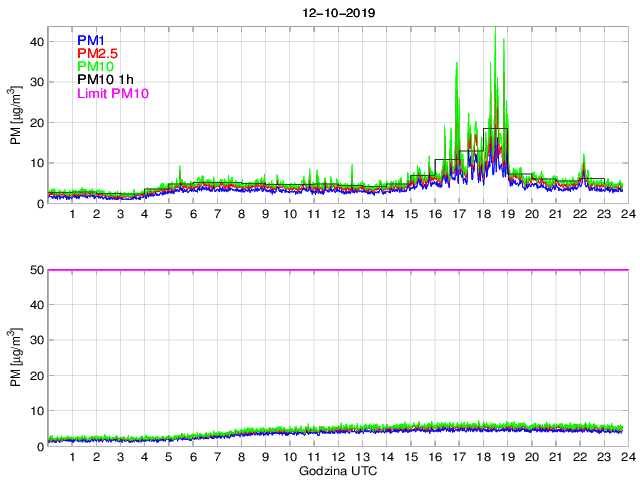
Task: Select the black PM10 1h legend entry
Action: pyautogui.click(x=104, y=79)
